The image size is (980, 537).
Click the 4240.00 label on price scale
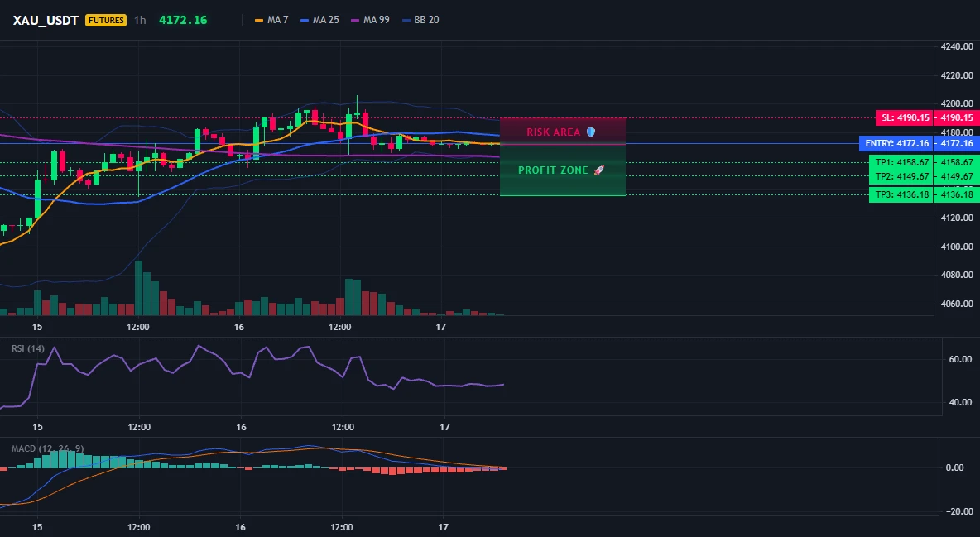pos(957,46)
